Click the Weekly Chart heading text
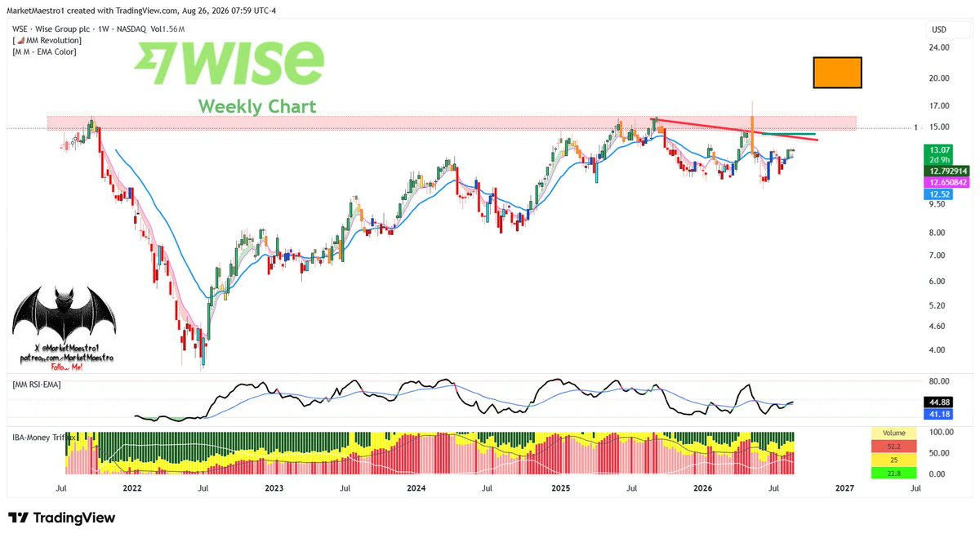Screen dimensions: 980x538 pos(257,106)
